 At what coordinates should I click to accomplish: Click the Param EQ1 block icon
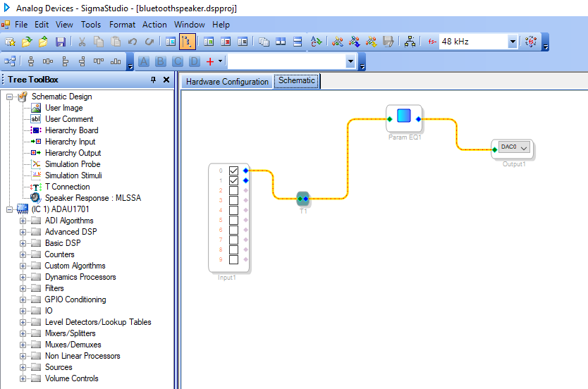404,116
